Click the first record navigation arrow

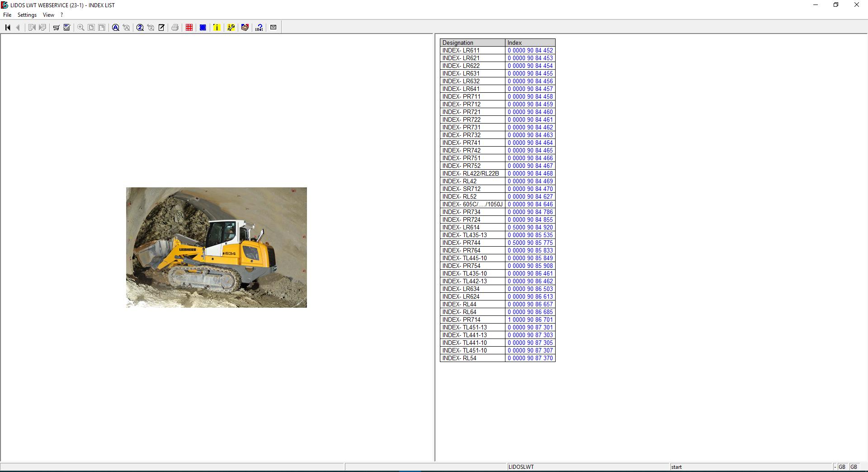click(7, 27)
